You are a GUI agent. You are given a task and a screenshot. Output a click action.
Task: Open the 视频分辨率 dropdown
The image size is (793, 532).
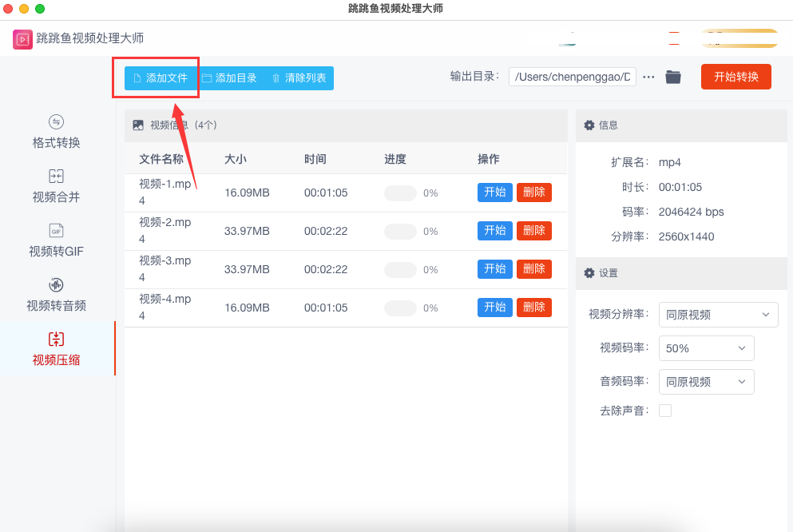(x=718, y=315)
